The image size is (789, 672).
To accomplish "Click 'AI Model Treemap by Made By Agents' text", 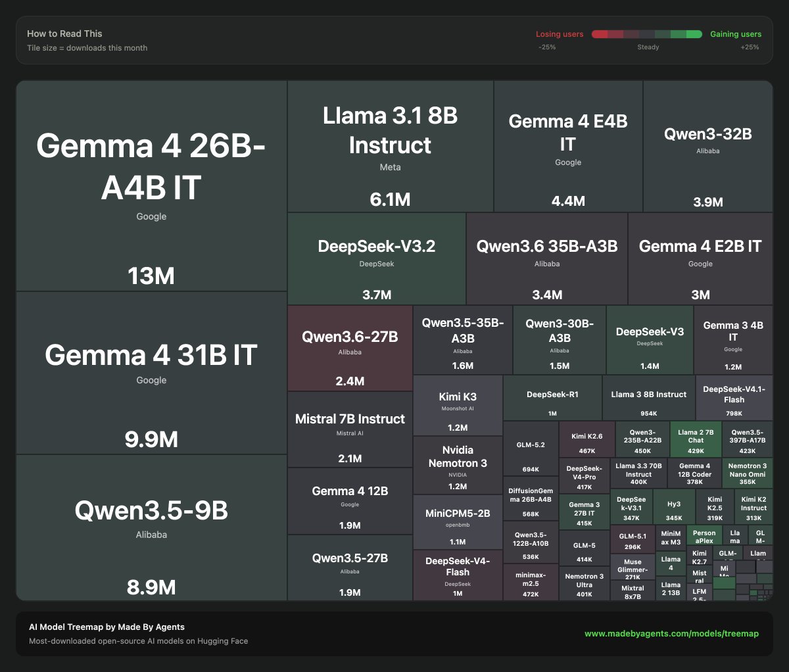I will click(107, 627).
